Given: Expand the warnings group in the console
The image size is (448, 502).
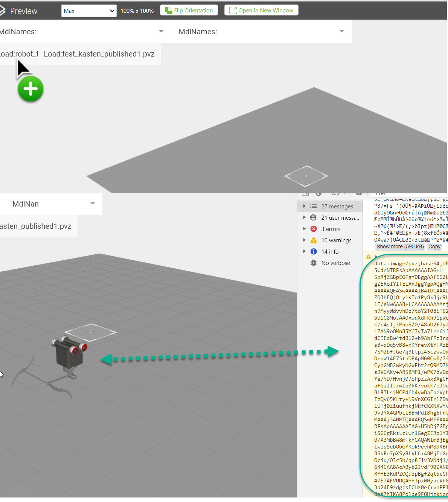Looking at the screenshot, I should (305, 240).
